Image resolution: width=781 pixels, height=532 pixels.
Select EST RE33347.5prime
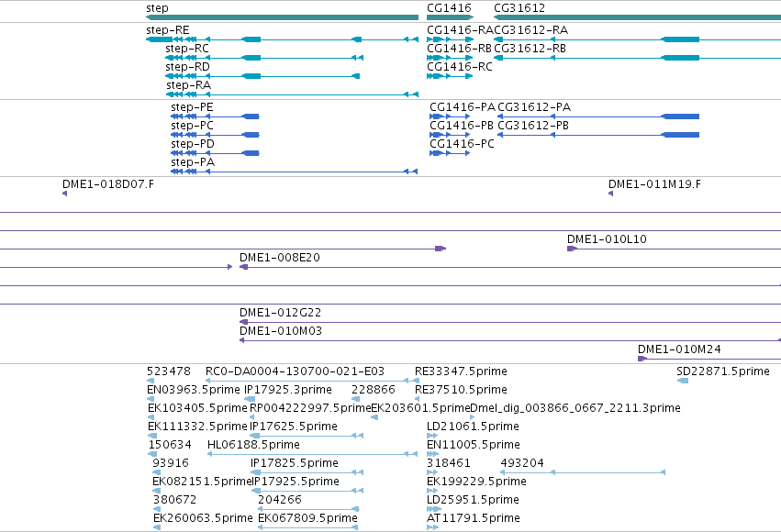pyautogui.click(x=461, y=371)
